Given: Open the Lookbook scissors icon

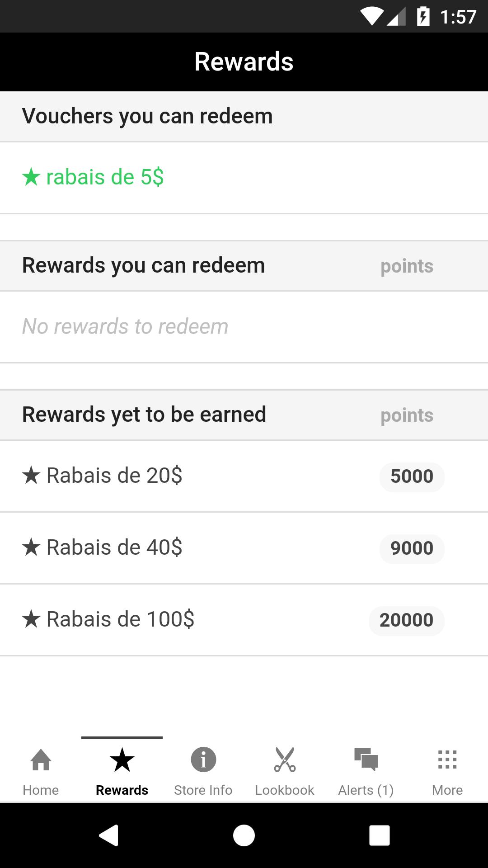Looking at the screenshot, I should click(x=285, y=759).
